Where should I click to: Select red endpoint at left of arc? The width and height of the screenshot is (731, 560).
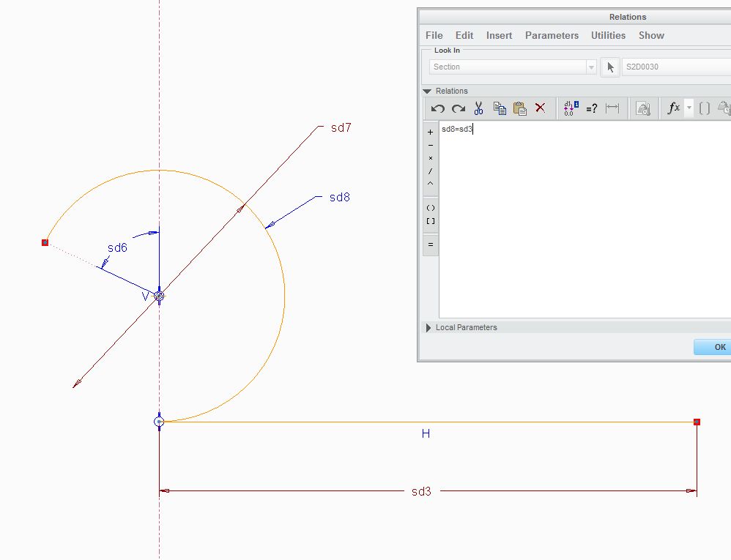click(x=45, y=243)
